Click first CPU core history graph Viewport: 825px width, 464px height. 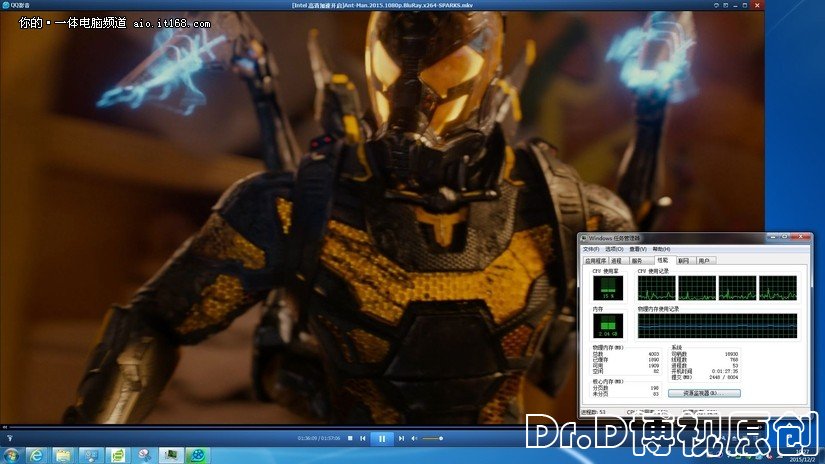click(657, 288)
